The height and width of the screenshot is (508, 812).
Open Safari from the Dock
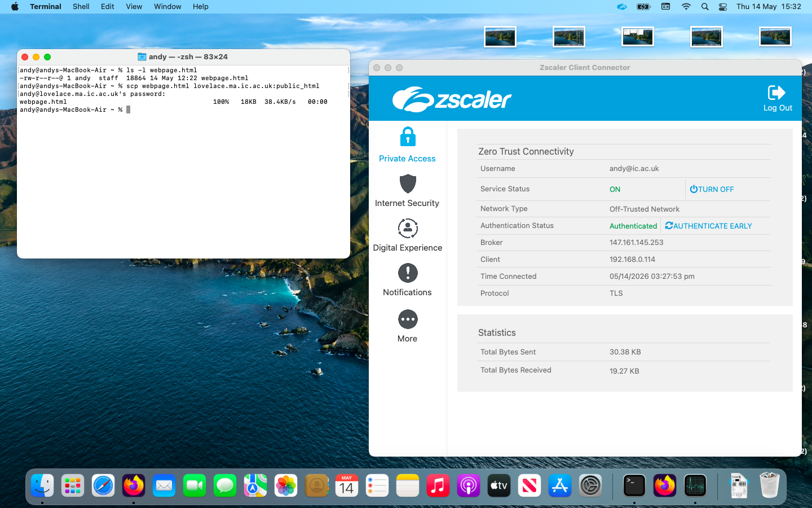(103, 485)
